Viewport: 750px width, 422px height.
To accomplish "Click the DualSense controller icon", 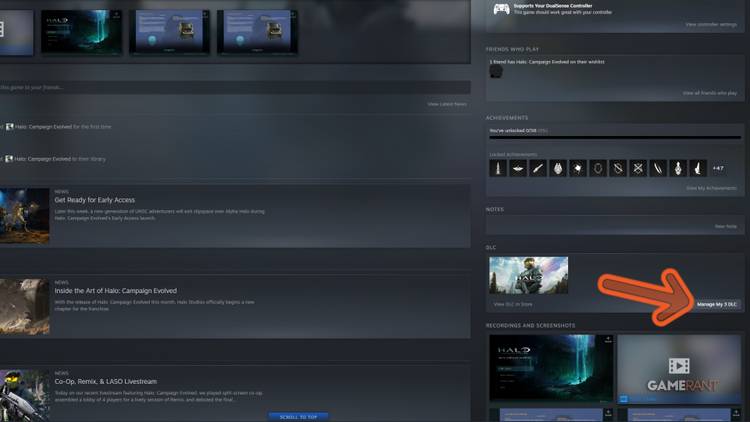I will coord(501,9).
